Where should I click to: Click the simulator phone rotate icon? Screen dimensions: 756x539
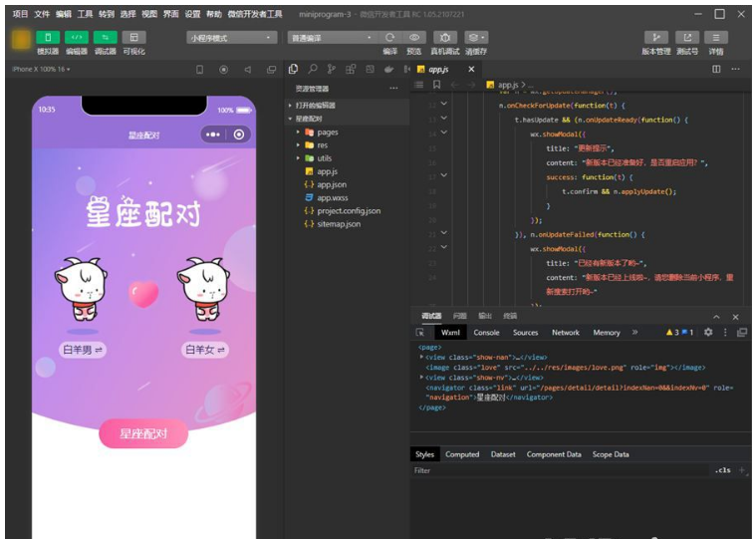(x=199, y=70)
